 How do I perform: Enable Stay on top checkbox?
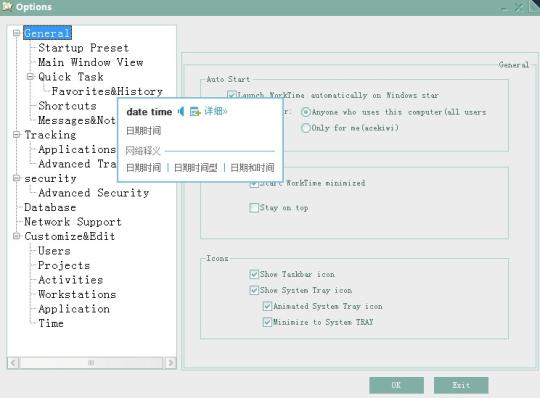[254, 208]
